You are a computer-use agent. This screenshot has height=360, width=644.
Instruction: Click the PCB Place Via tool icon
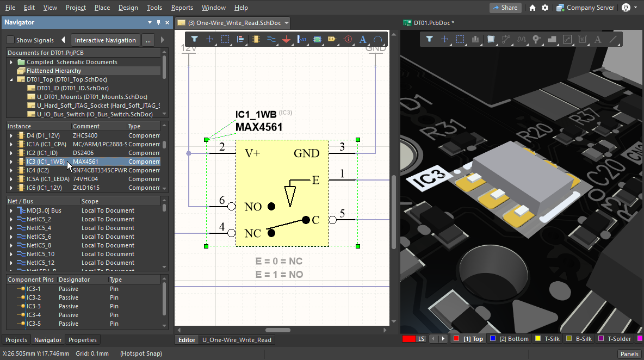coord(537,39)
